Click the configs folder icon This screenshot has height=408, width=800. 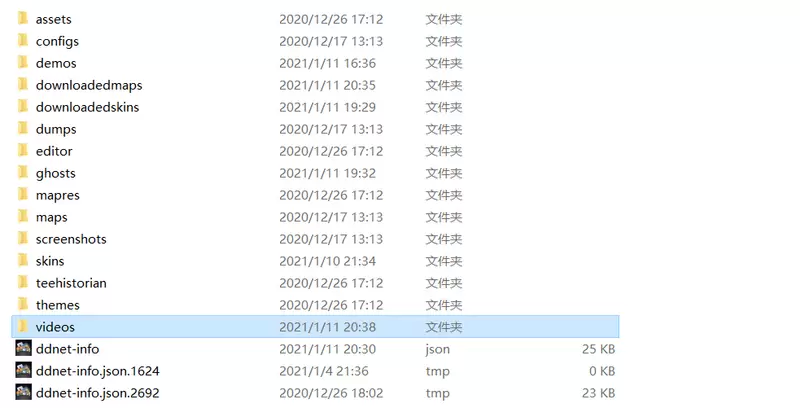click(23, 41)
